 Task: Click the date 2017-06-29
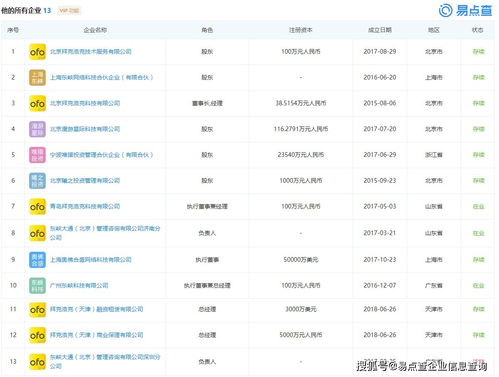(380, 155)
